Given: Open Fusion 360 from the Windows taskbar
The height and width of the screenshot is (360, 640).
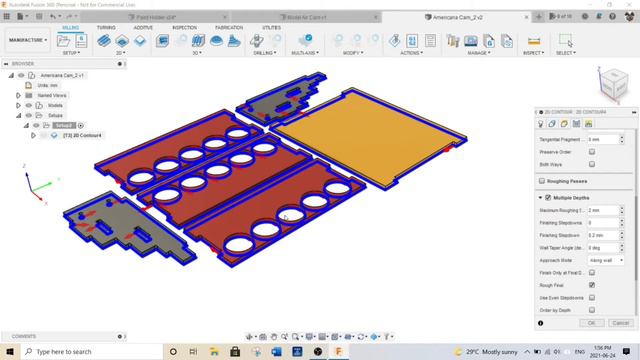Looking at the screenshot, I should 338,351.
